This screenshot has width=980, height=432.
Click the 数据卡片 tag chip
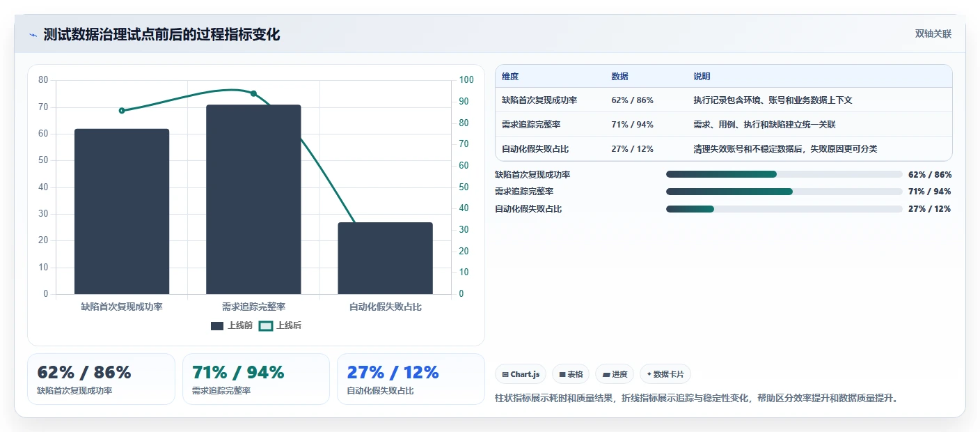(665, 374)
